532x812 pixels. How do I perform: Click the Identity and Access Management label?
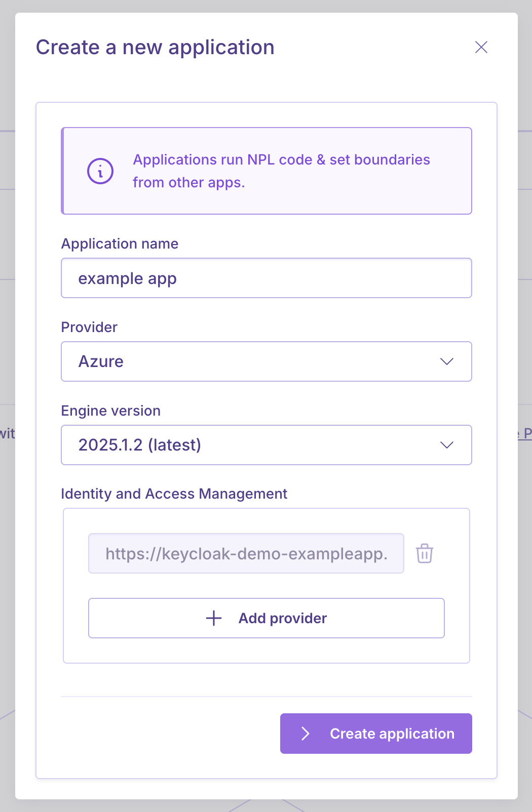point(174,494)
